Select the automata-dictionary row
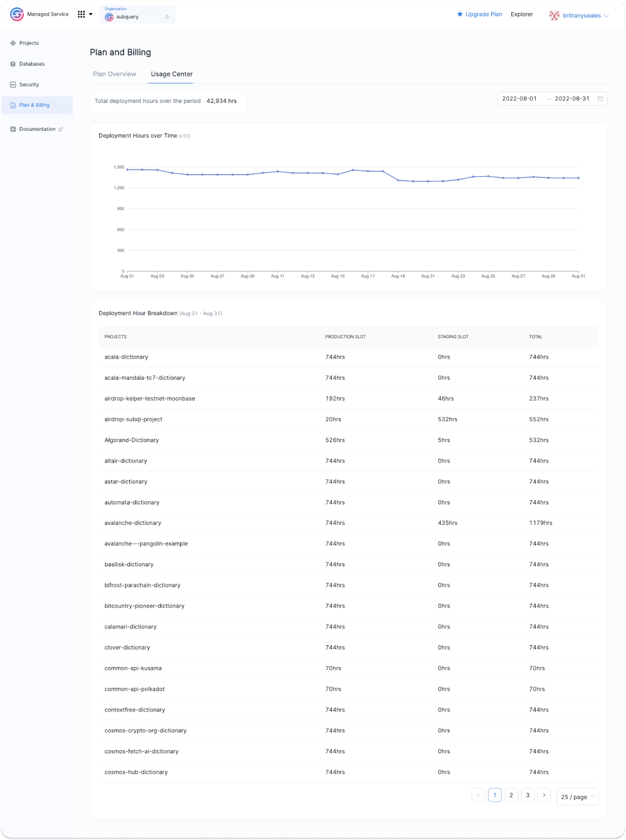Viewport: 626px width, 840px height. click(x=349, y=502)
